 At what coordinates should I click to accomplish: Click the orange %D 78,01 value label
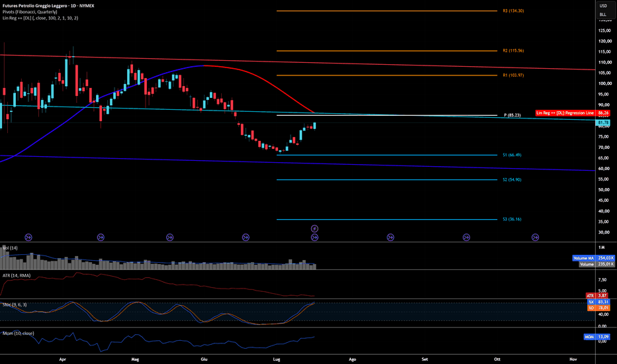598,308
